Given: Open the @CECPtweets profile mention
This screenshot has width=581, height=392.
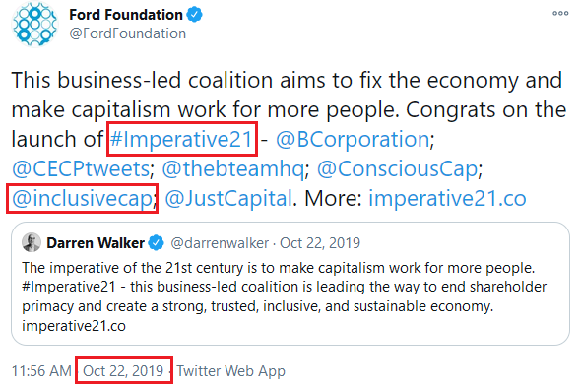Looking at the screenshot, I should 81,169.
